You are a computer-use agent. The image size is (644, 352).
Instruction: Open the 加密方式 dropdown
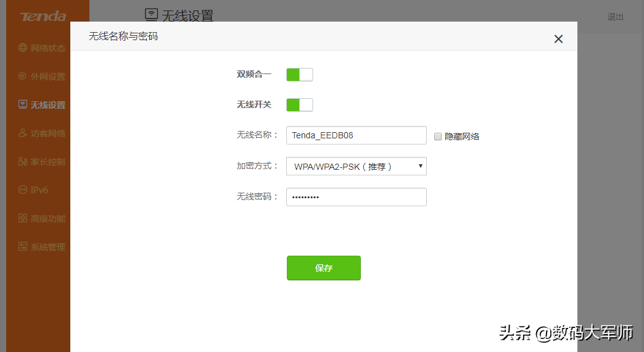point(356,166)
